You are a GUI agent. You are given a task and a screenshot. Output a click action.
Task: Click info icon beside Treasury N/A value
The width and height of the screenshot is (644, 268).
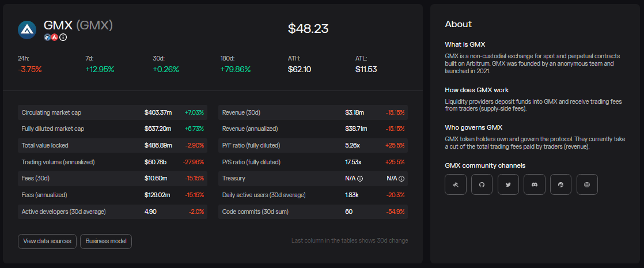click(360, 179)
